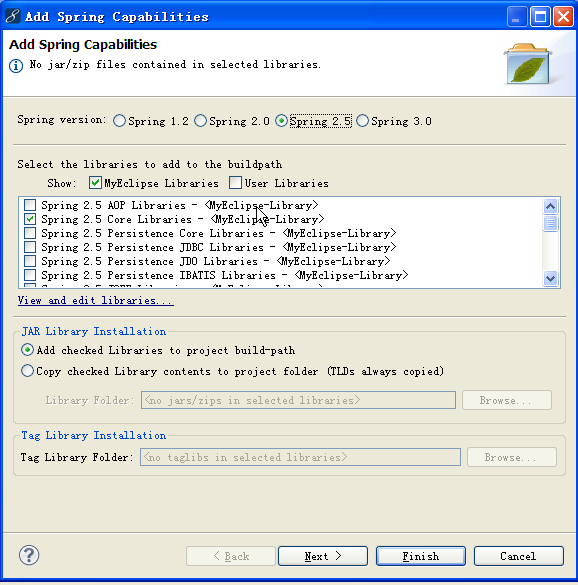Click Browse beside Tag Library Folder field
The width and height of the screenshot is (578, 585).
pos(512,457)
